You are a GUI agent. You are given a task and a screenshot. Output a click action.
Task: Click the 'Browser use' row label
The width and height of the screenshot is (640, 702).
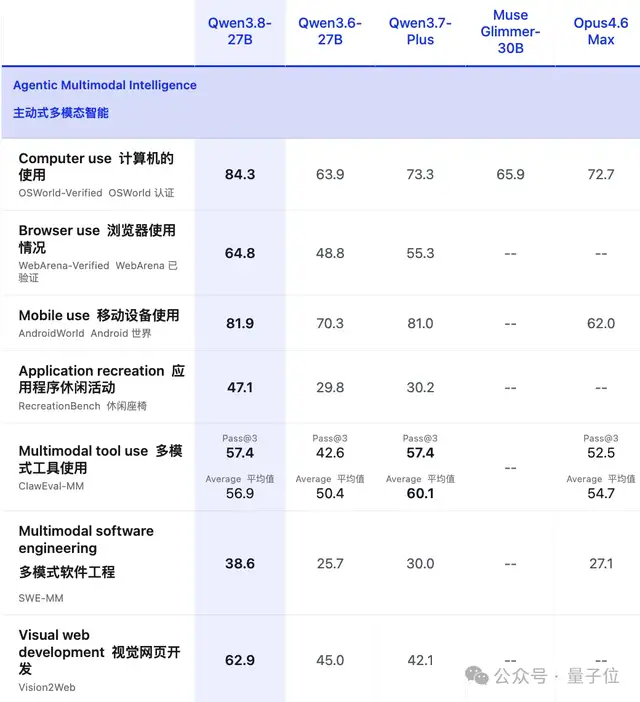pos(59,231)
